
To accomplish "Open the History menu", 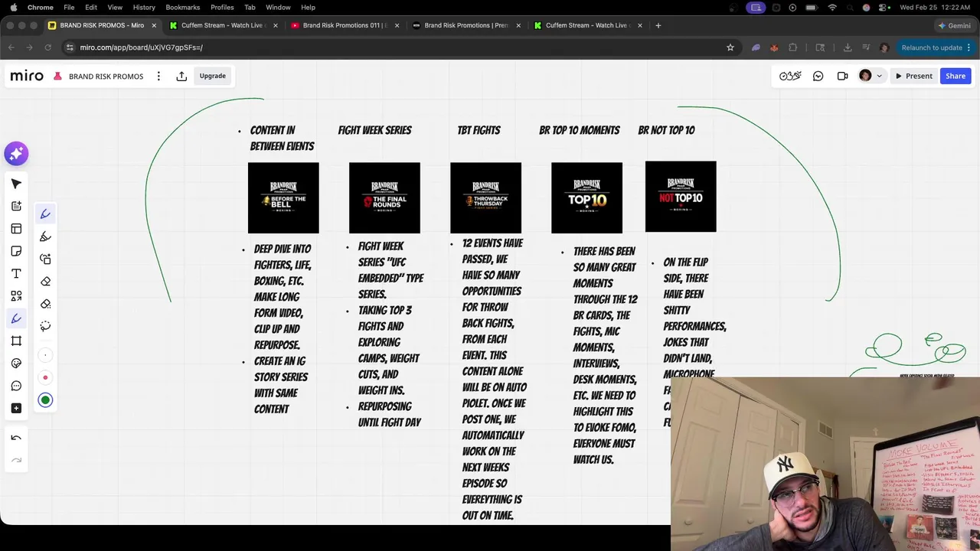I will point(144,7).
